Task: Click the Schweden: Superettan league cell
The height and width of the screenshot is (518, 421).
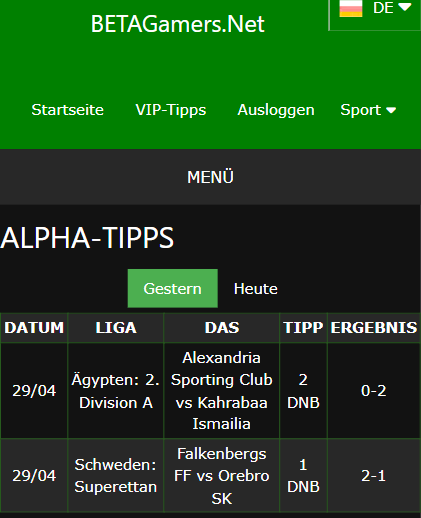Action: 116,476
